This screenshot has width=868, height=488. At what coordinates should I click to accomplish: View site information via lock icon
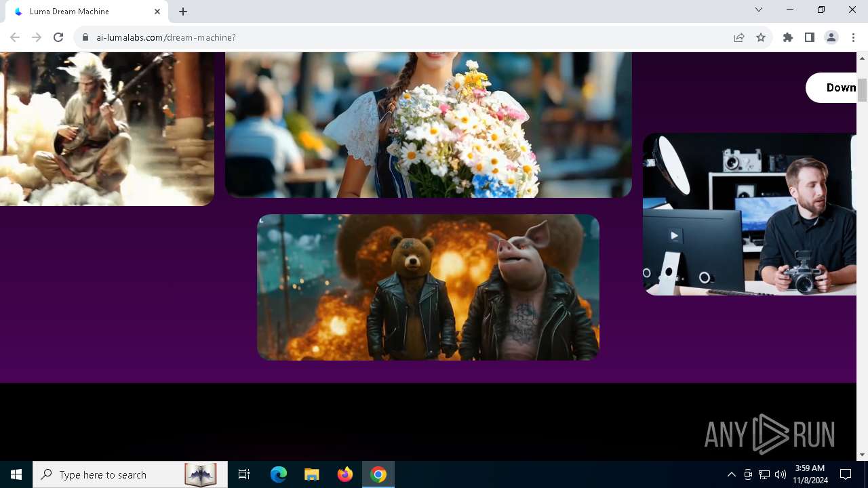[x=85, y=37]
